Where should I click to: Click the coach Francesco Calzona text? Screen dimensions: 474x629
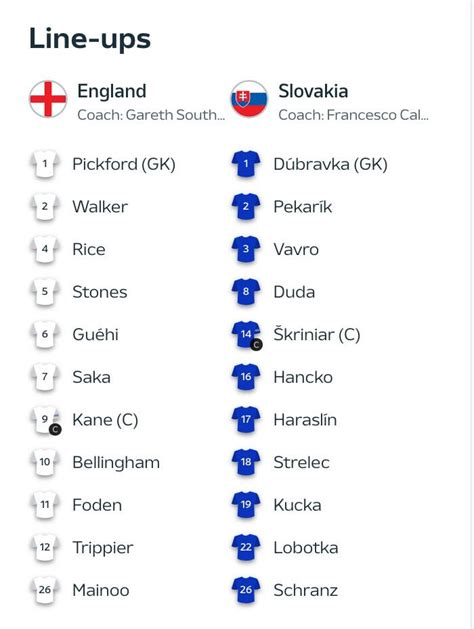pyautogui.click(x=354, y=115)
